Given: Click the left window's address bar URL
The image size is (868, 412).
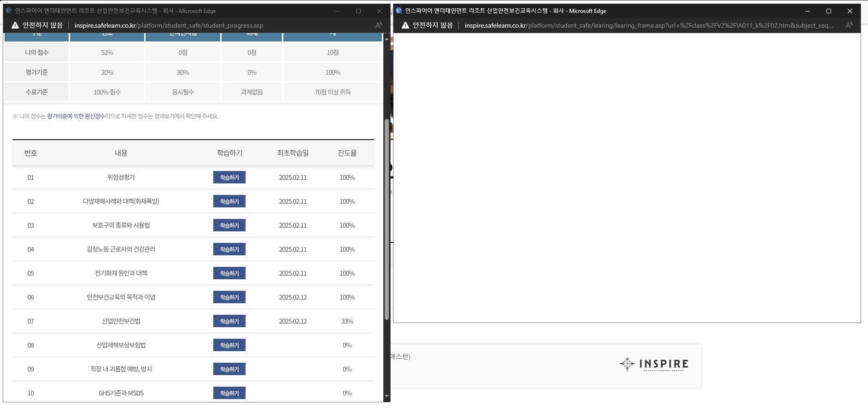Looking at the screenshot, I should click(169, 25).
